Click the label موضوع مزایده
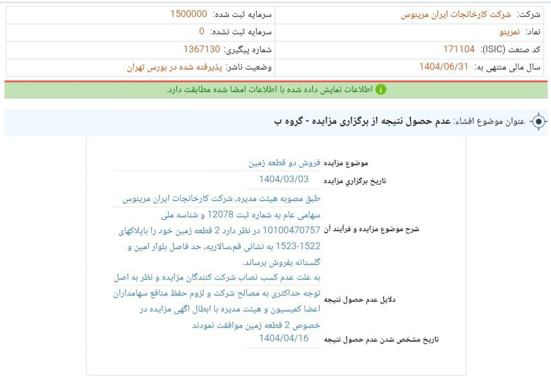The image size is (551, 392). click(346, 163)
